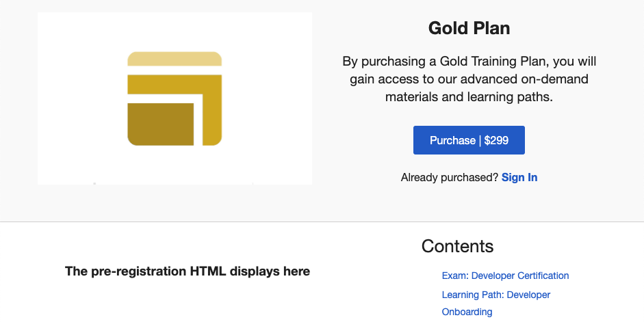Screen dimensions: 644x322
Task: Click the pre-registration HTML placeholder text
Action: (x=188, y=271)
